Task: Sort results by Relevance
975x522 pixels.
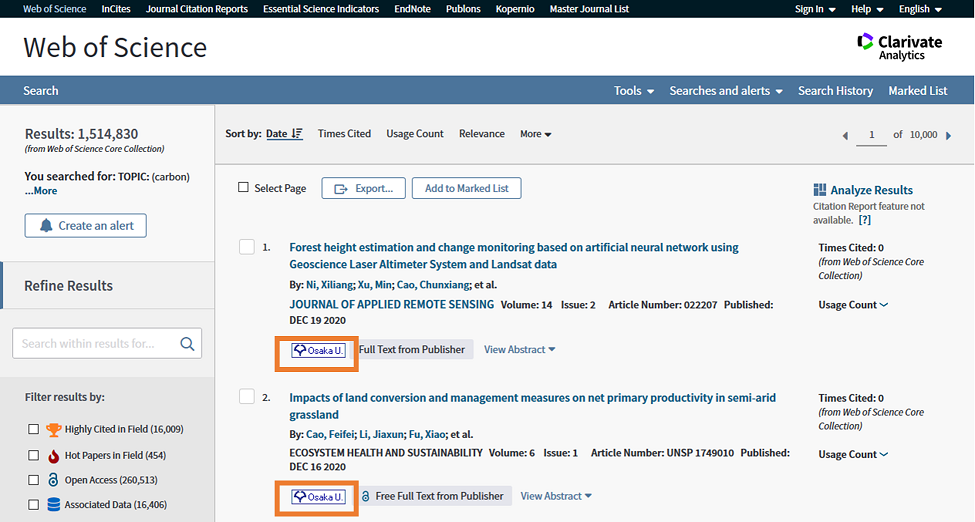Action: [x=482, y=134]
